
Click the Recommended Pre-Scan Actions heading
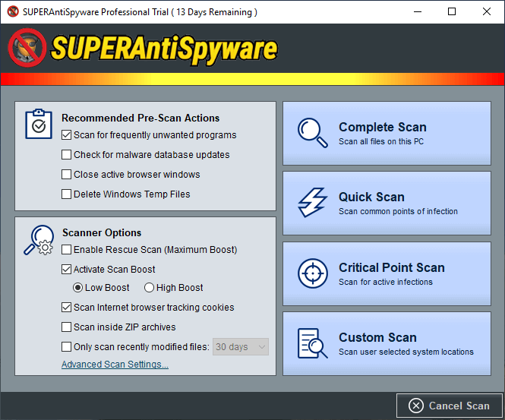point(140,118)
